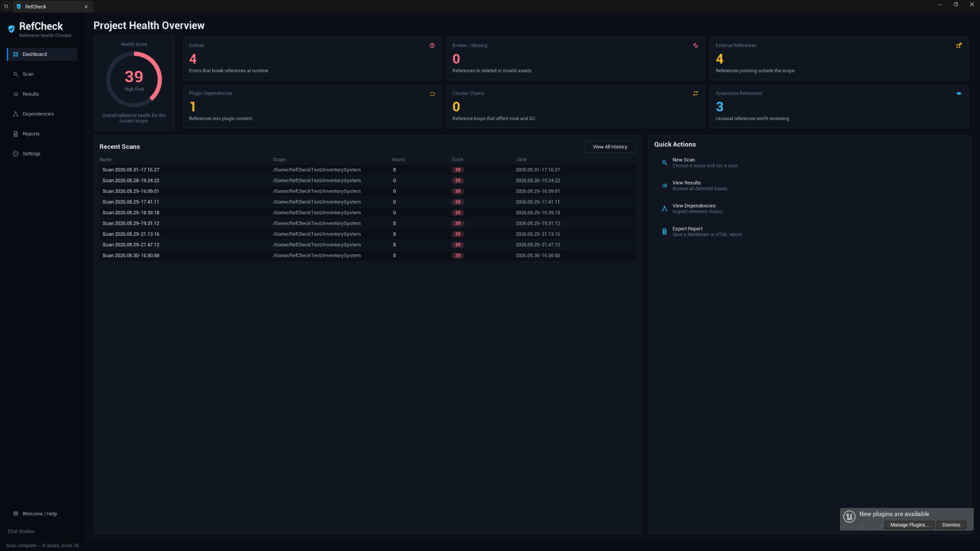Open the Circular Chains card

coord(576,107)
